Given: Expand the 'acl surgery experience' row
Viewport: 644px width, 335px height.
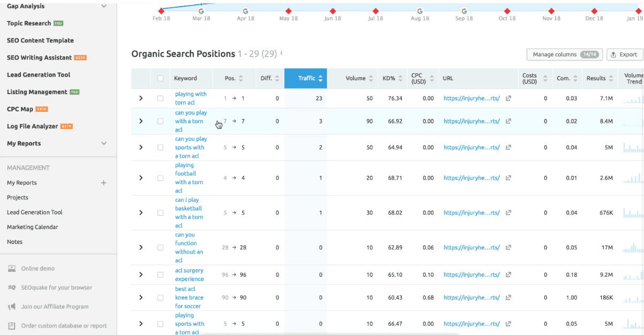Looking at the screenshot, I should click(x=141, y=275).
